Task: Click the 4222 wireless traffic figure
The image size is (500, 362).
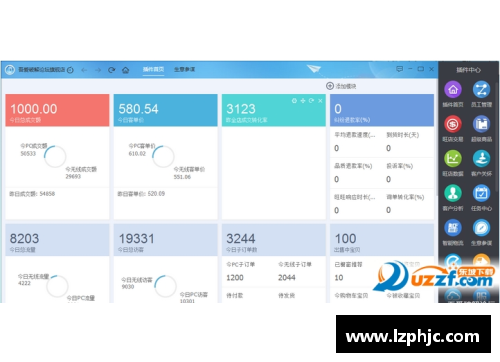Action: pos(24,283)
